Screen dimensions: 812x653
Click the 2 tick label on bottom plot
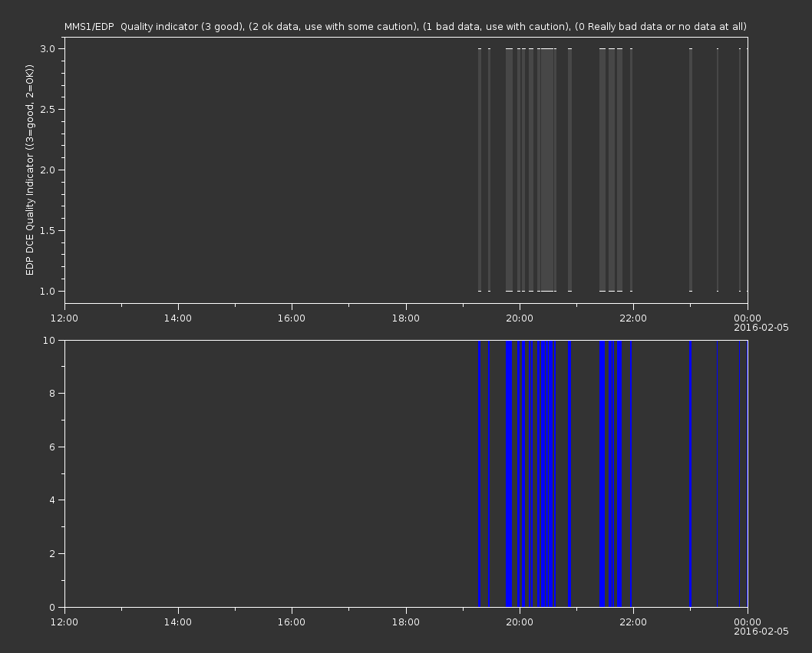coord(52,553)
